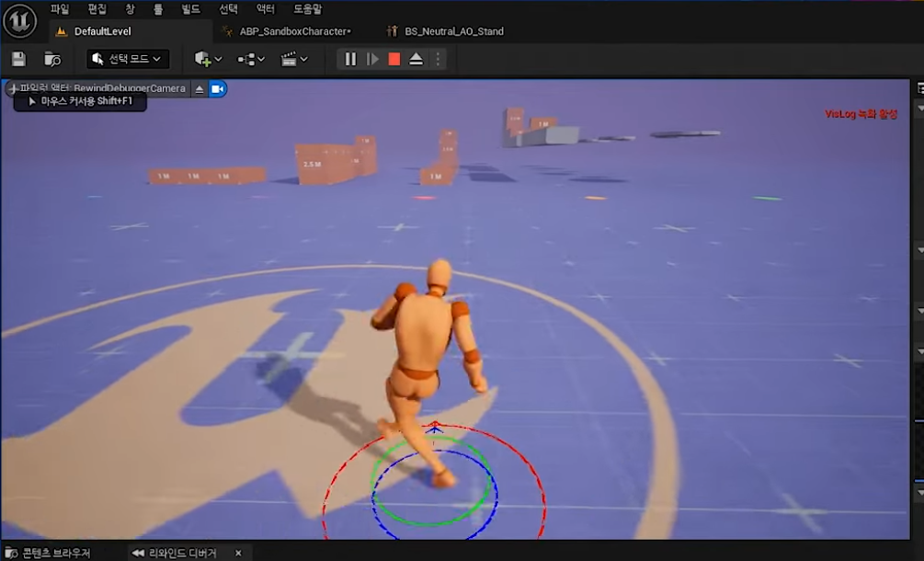Click the browse content folder search icon
Screen dimensions: 924x561
tap(52, 59)
